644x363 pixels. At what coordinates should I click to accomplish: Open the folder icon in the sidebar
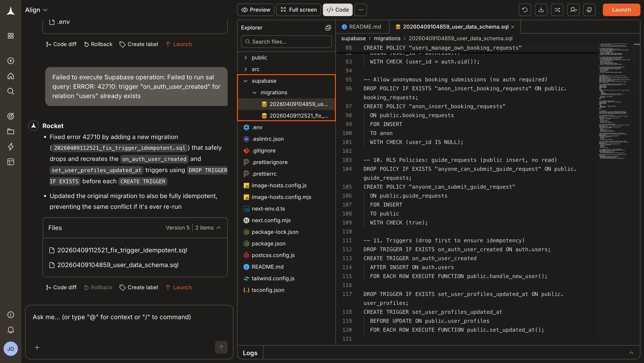pyautogui.click(x=11, y=131)
